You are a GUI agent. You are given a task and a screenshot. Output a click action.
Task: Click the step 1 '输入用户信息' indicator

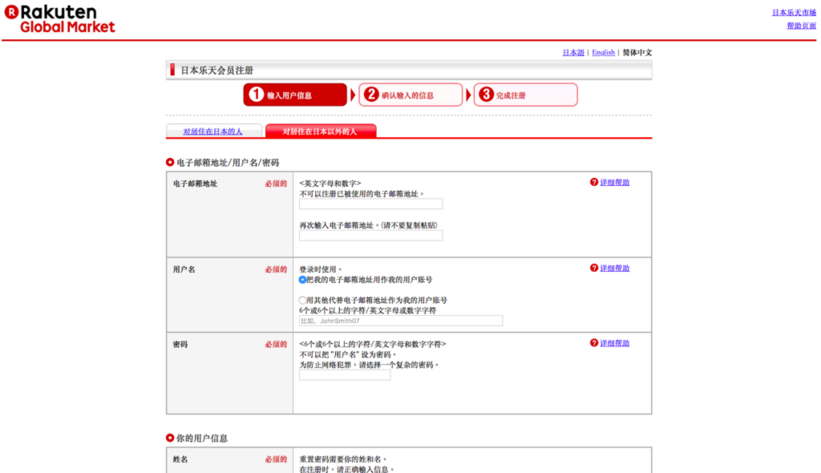[295, 95]
